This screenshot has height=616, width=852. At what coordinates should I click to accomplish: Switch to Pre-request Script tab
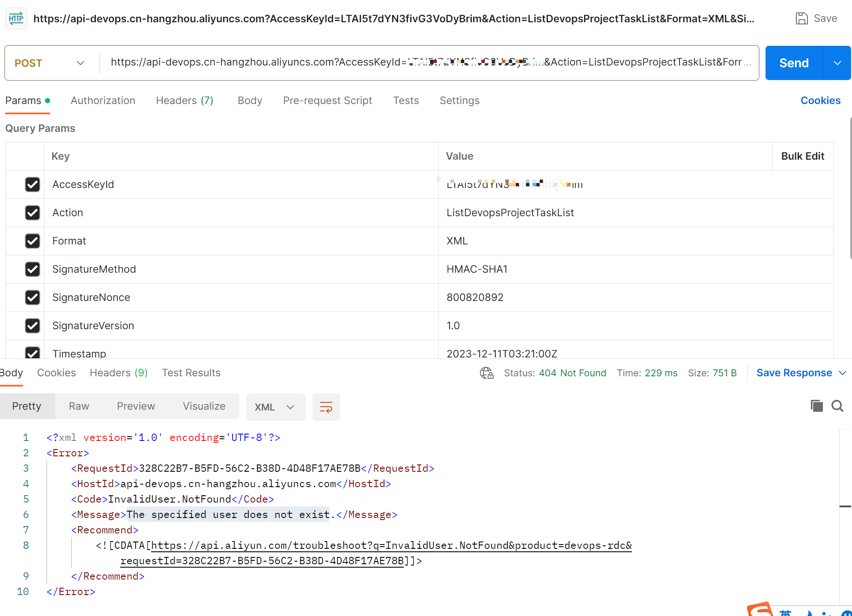point(328,101)
